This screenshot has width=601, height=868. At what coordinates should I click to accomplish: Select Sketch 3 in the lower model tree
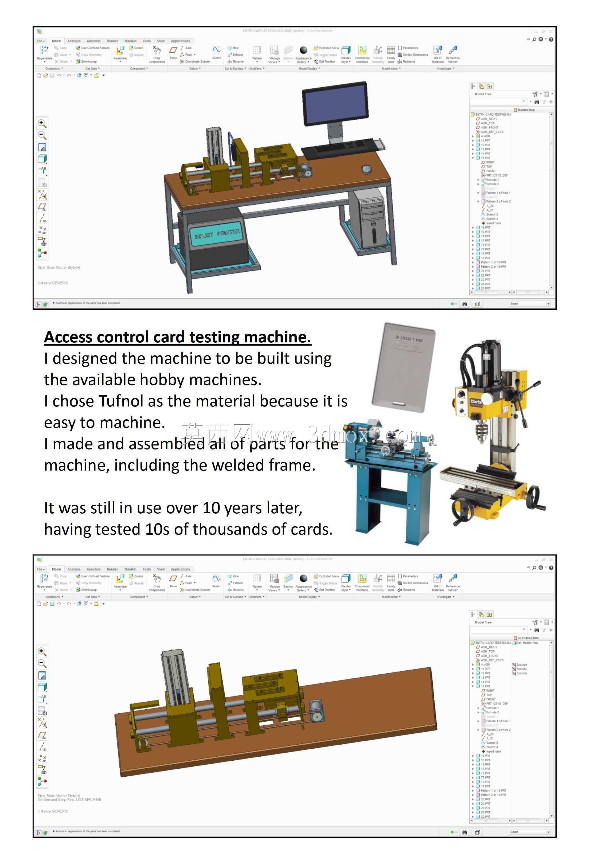coord(490,743)
